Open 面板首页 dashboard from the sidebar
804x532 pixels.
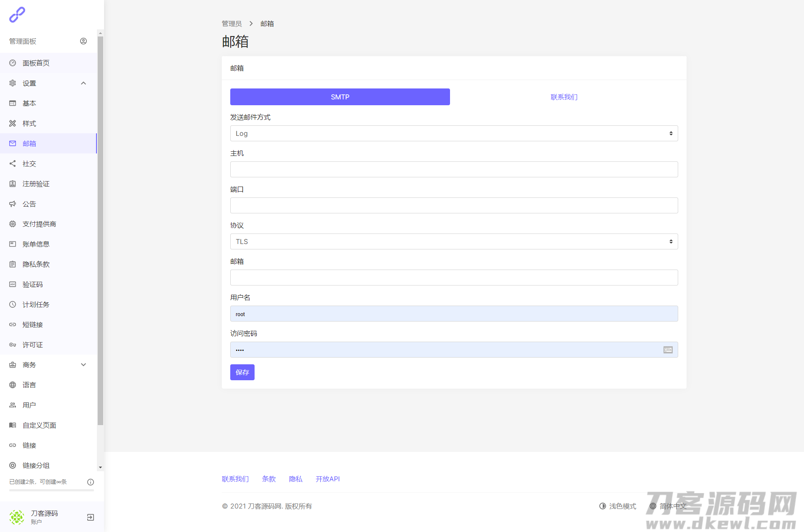(36, 63)
